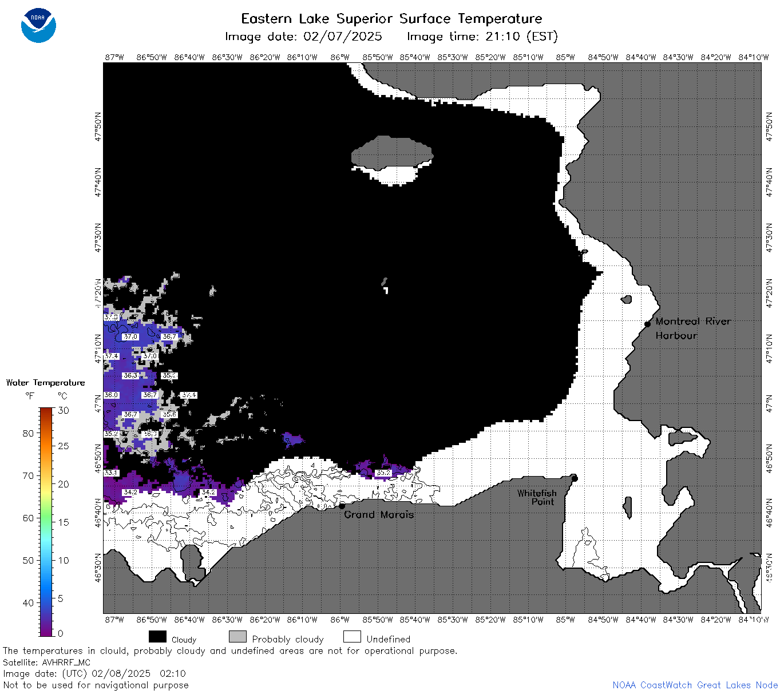The height and width of the screenshot is (694, 784).
Task: Click the NOAA logo emblem
Action: point(38,26)
